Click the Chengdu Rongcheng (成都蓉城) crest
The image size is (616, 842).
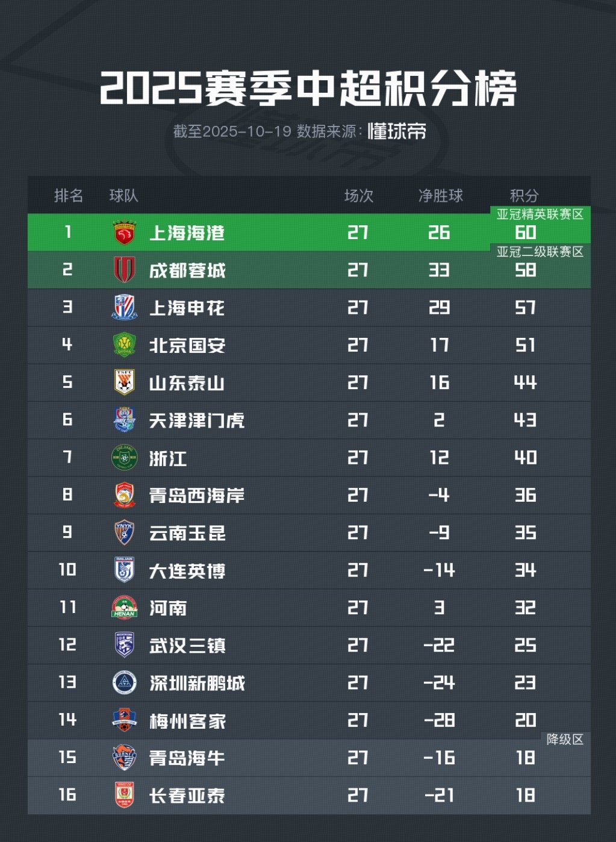click(x=125, y=270)
